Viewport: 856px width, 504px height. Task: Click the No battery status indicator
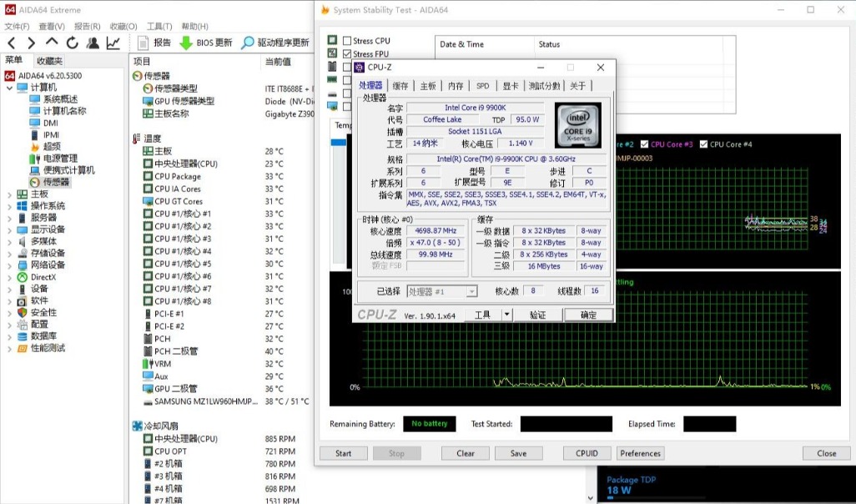429,424
